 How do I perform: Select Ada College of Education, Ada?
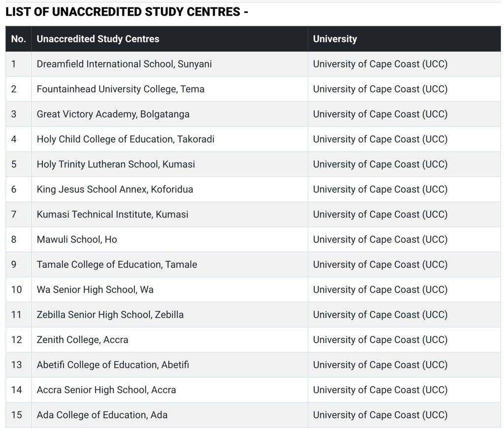tap(102, 416)
